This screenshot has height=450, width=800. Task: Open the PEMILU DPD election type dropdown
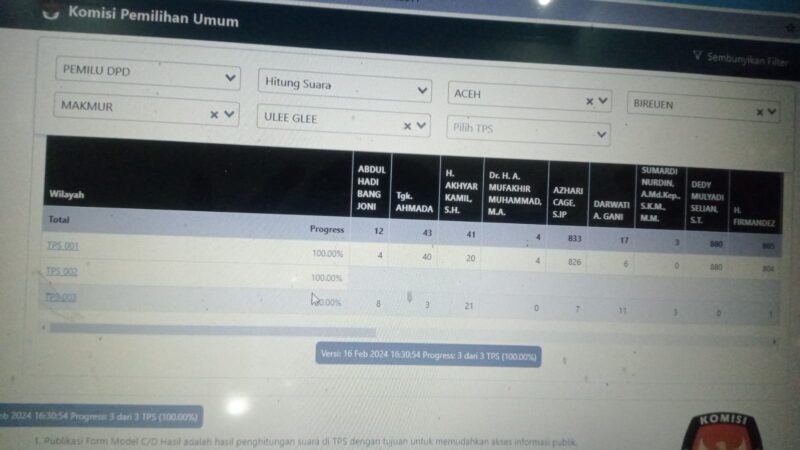(x=147, y=74)
